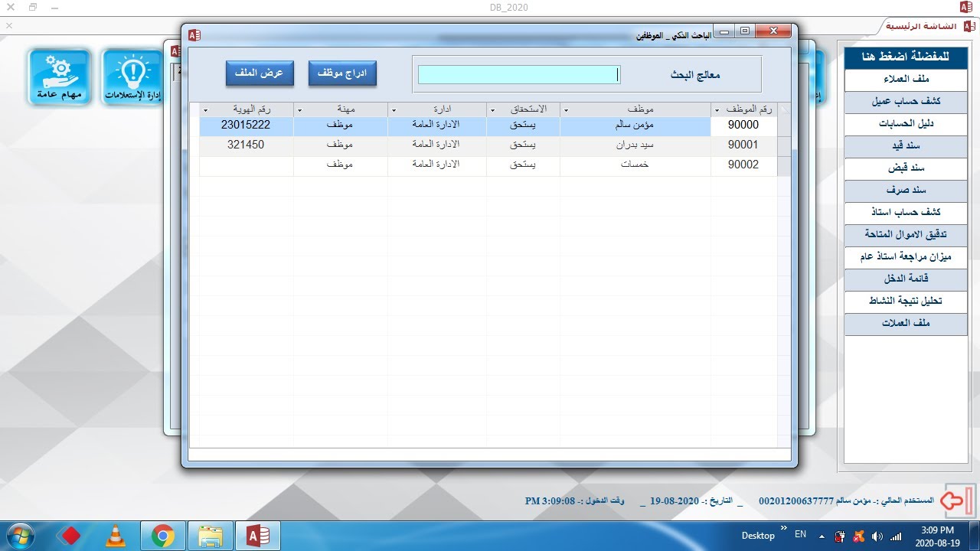This screenshot has width=980, height=551.
Task: Open ملف العملات menu item
Action: tap(906, 324)
